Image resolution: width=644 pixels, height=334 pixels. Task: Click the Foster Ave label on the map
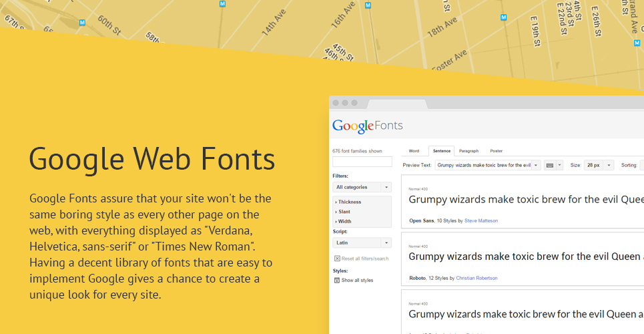pos(450,61)
